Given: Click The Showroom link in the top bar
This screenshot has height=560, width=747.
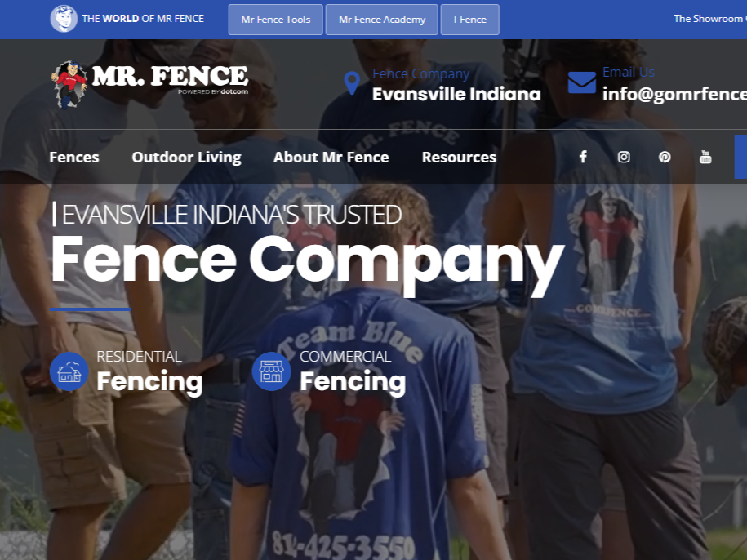Looking at the screenshot, I should (709, 19).
